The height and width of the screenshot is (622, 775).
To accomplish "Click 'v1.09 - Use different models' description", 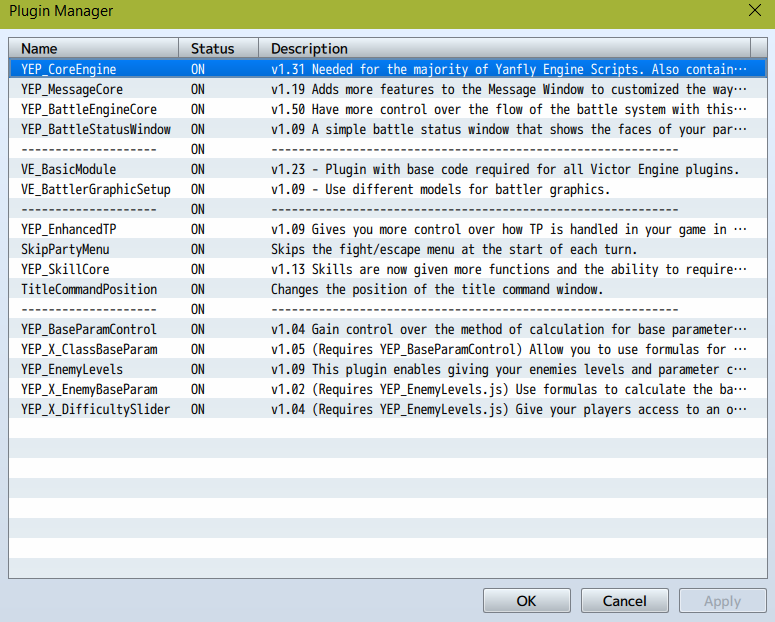I will click(440, 190).
